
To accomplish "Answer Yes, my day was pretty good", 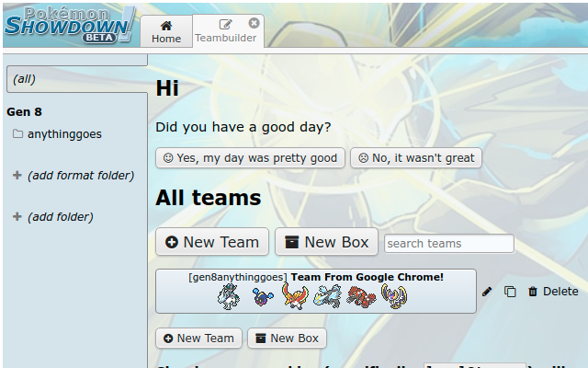I will [250, 157].
